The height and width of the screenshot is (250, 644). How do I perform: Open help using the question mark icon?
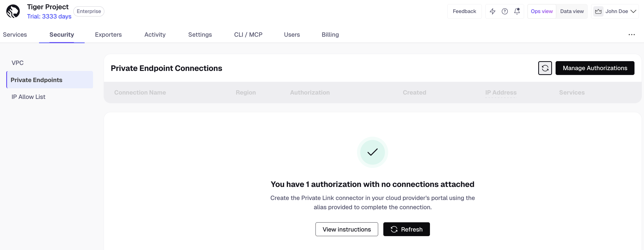pyautogui.click(x=505, y=11)
